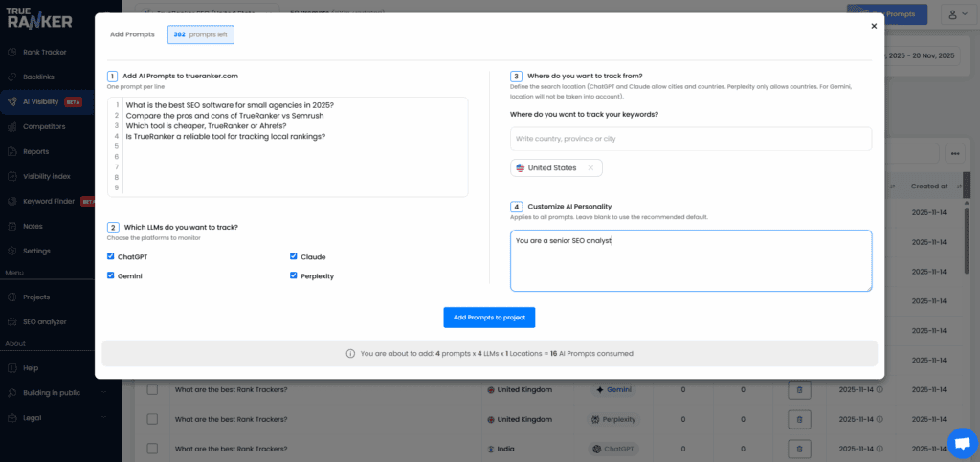
Task: Click the trash icon in the Perplexity row
Action: click(796, 419)
